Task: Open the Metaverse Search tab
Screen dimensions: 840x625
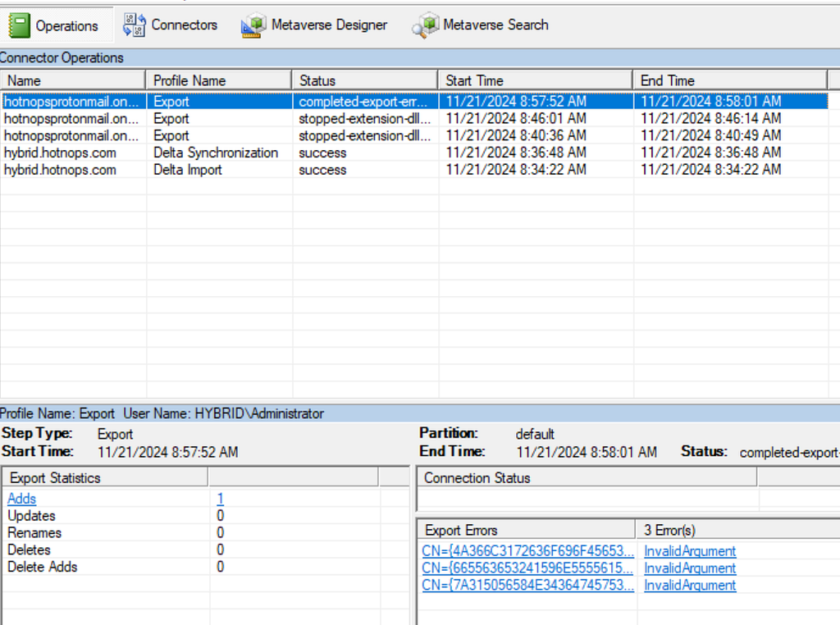Action: (495, 25)
